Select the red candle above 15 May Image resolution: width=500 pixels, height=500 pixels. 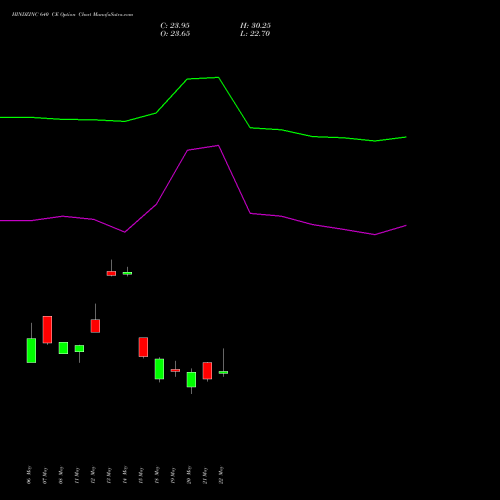(143, 347)
